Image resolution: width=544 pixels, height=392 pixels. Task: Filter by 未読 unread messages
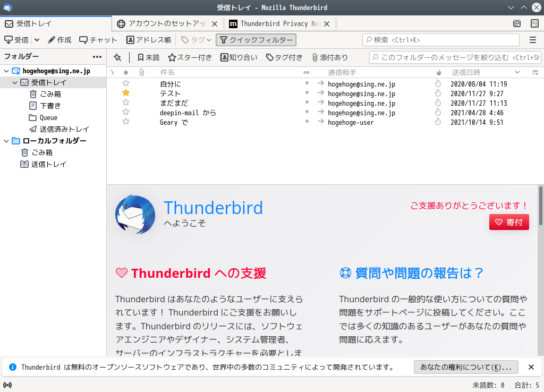pos(149,57)
